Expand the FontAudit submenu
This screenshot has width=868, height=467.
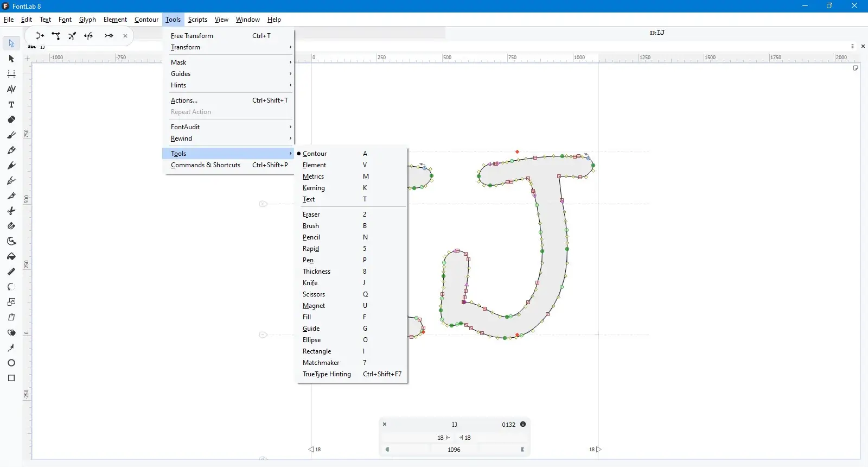pos(228,127)
